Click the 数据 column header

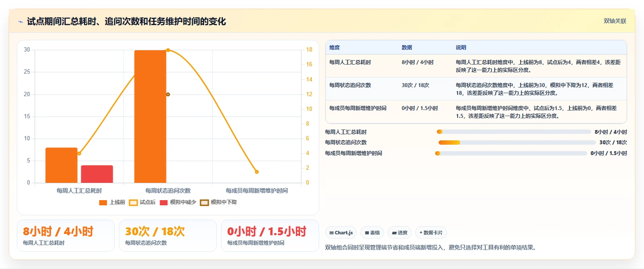[407, 47]
